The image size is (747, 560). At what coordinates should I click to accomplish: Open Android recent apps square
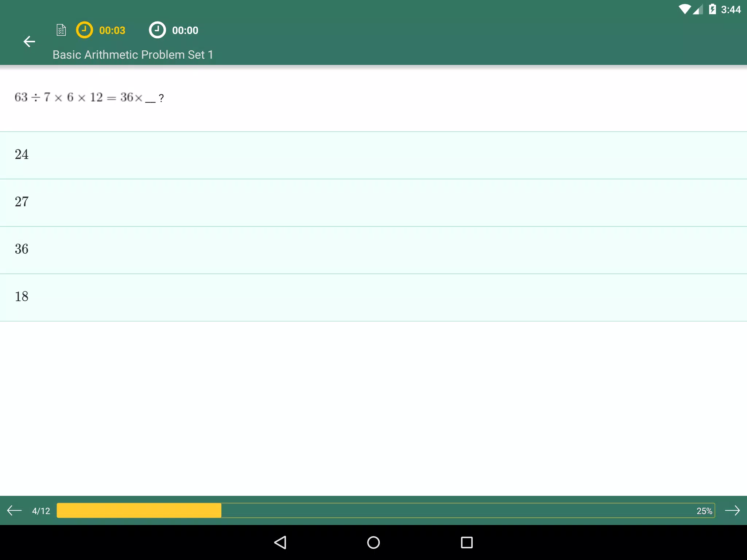467,542
